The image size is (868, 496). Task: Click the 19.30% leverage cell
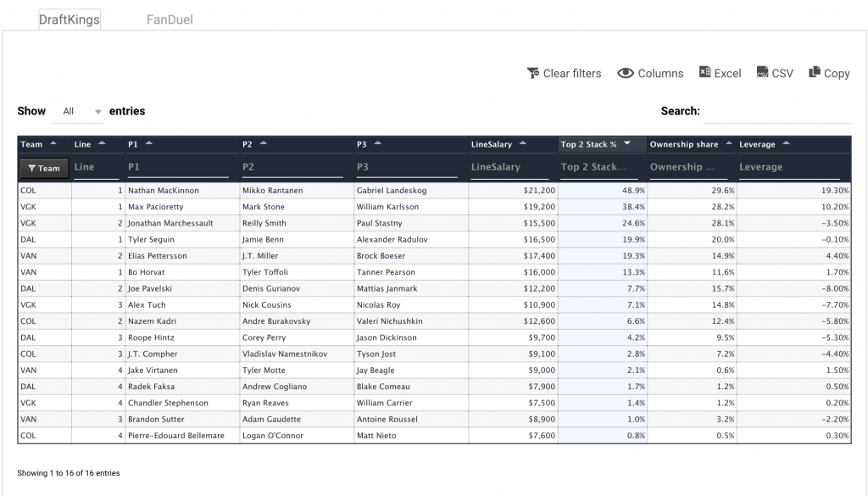(793, 191)
